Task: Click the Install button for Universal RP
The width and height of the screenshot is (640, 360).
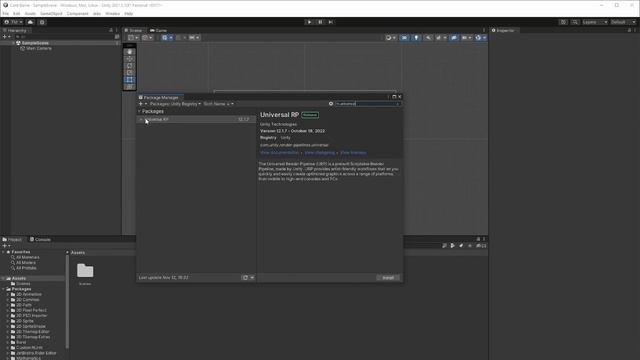Action: pos(388,278)
